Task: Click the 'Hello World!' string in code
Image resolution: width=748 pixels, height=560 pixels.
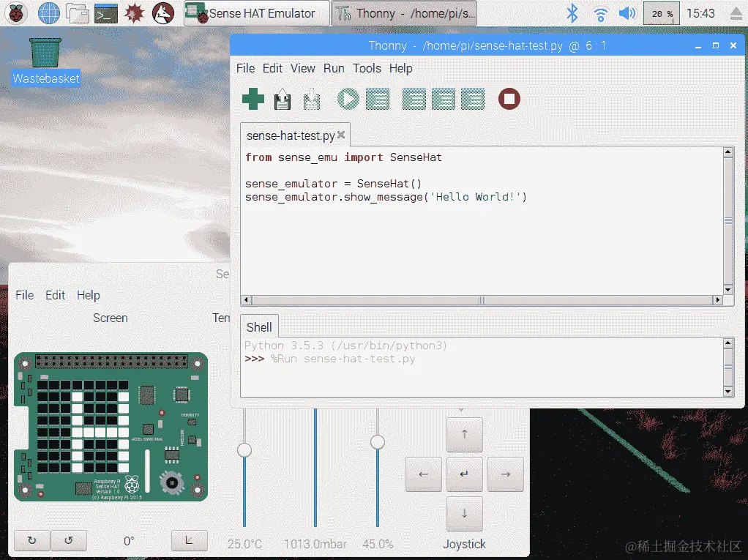Action: (x=475, y=197)
